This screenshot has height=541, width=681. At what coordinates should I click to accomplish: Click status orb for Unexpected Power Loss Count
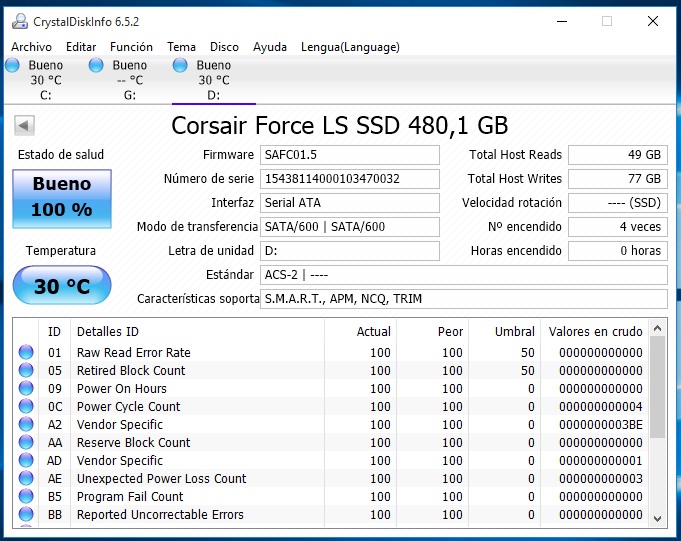pyautogui.click(x=26, y=478)
